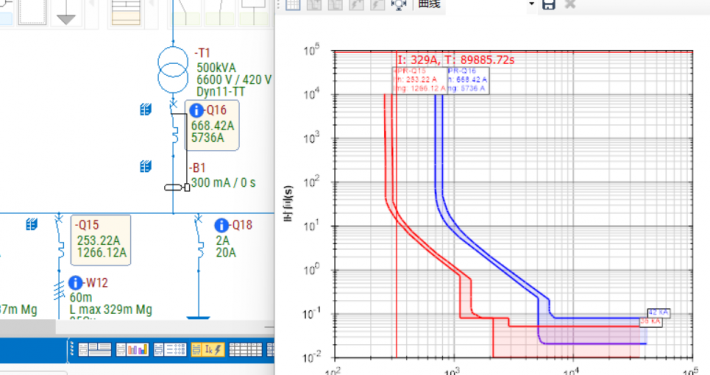710x375 pixels.
Task: Open the settings list view in the bottom toolbar
Action: (x=170, y=349)
